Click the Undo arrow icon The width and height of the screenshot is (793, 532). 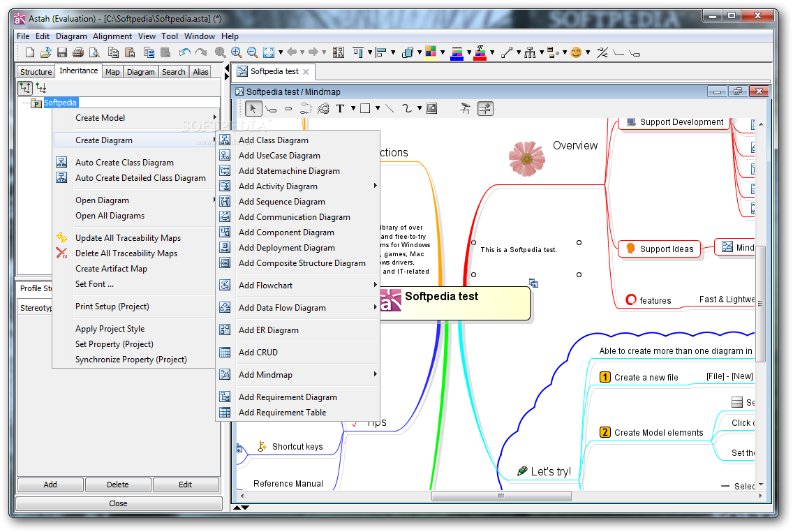pyautogui.click(x=185, y=52)
